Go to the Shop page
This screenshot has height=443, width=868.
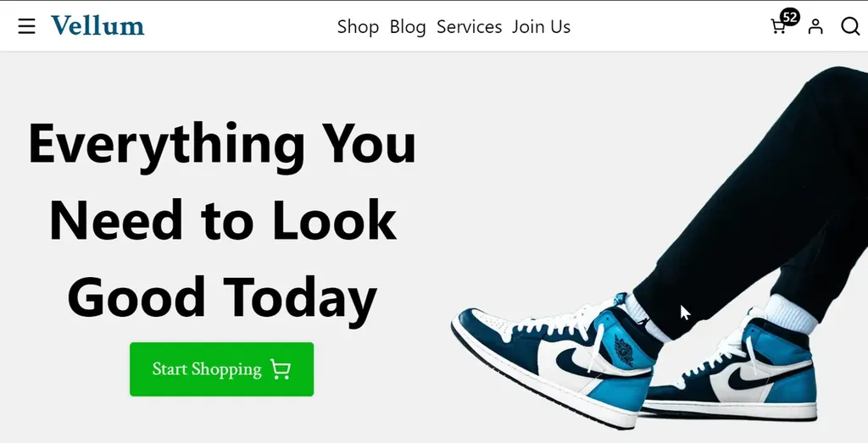358,26
